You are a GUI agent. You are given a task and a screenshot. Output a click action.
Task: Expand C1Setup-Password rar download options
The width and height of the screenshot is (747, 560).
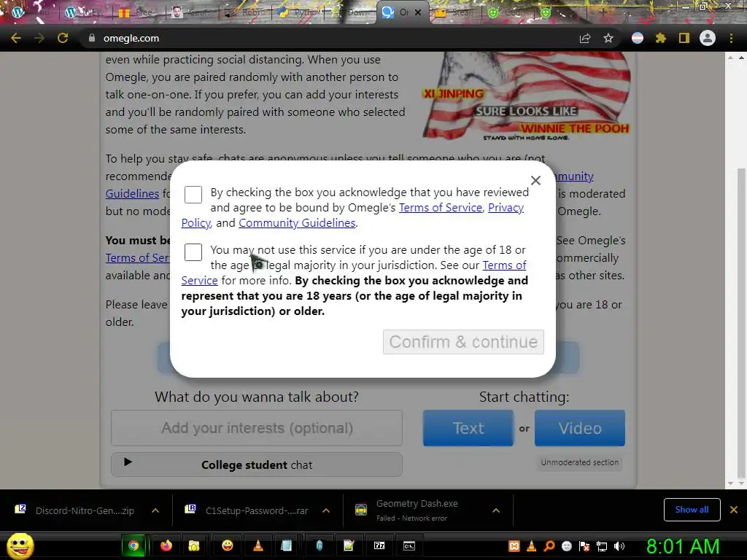pos(326,510)
